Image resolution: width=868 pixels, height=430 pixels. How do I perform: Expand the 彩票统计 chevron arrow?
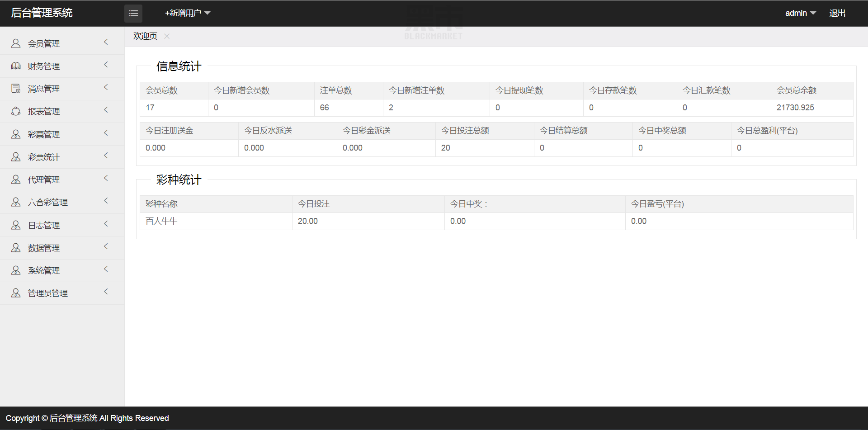pyautogui.click(x=106, y=156)
